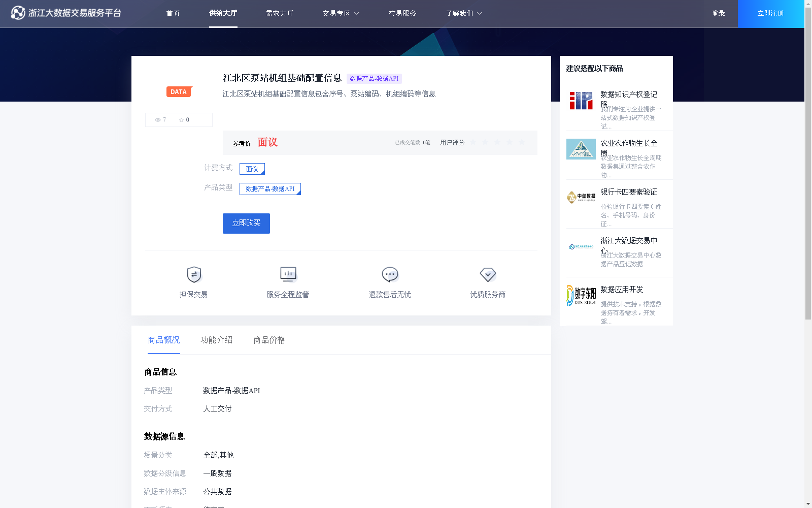The height and width of the screenshot is (508, 812).
Task: Click the 公共数据 source value
Action: coord(217,492)
